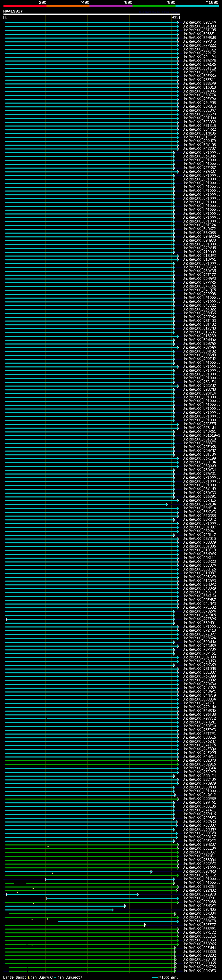
Task: Open the UniRef100_P78979 label
Action: 199,783
